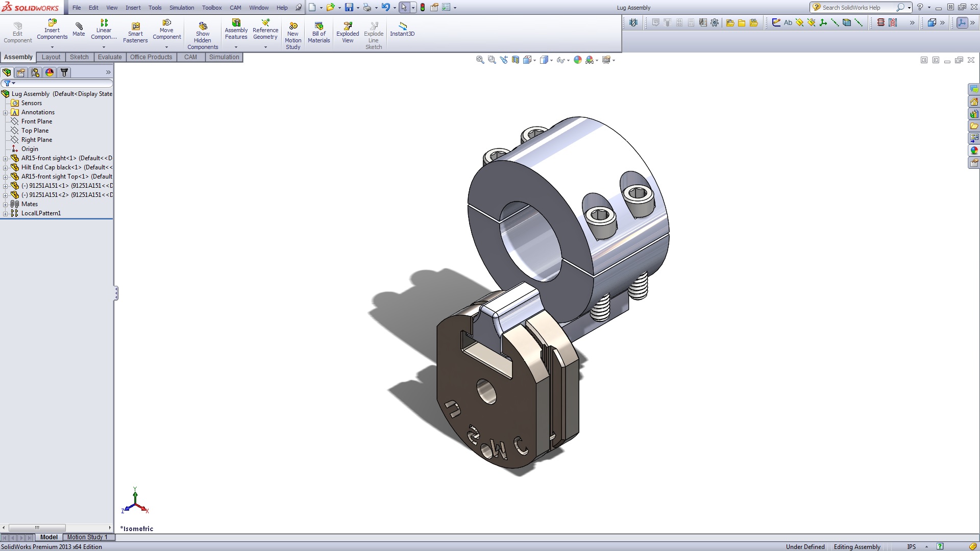Open Apply Scene dropdown arrow
Image resolution: width=980 pixels, height=551 pixels.
[x=597, y=61]
